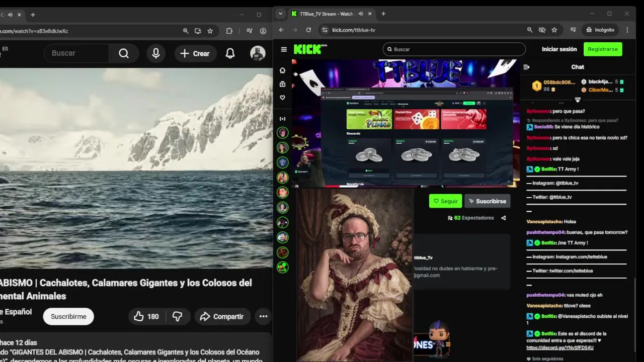This screenshot has width=644, height=362.
Task: Click the Incógnito indicator in Kick window
Action: (x=600, y=30)
